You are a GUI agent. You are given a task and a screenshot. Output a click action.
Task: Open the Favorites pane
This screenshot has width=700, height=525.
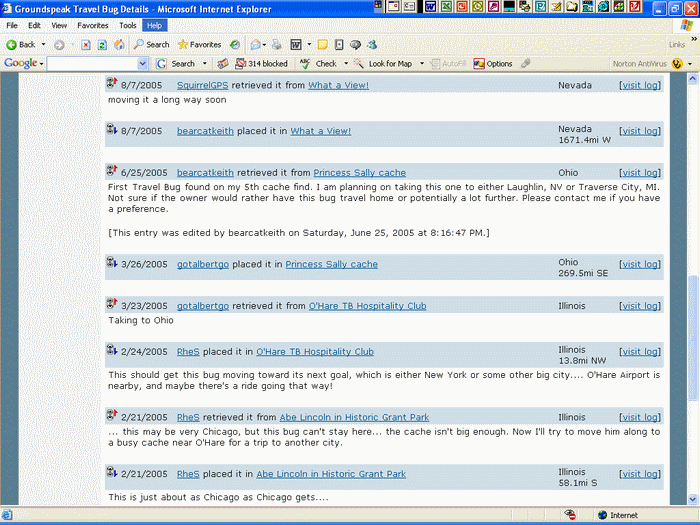click(x=200, y=45)
